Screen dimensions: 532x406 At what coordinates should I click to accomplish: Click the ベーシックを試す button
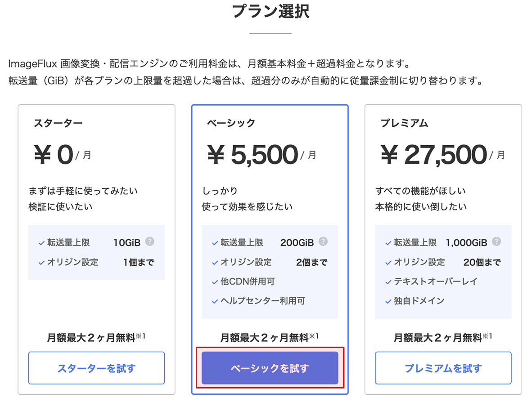pyautogui.click(x=270, y=368)
